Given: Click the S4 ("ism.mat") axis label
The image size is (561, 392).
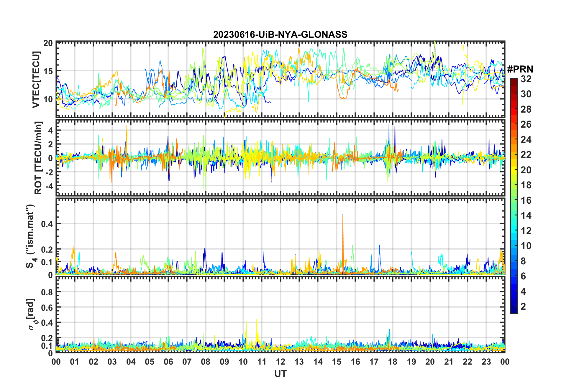Looking at the screenshot, I should [31, 236].
